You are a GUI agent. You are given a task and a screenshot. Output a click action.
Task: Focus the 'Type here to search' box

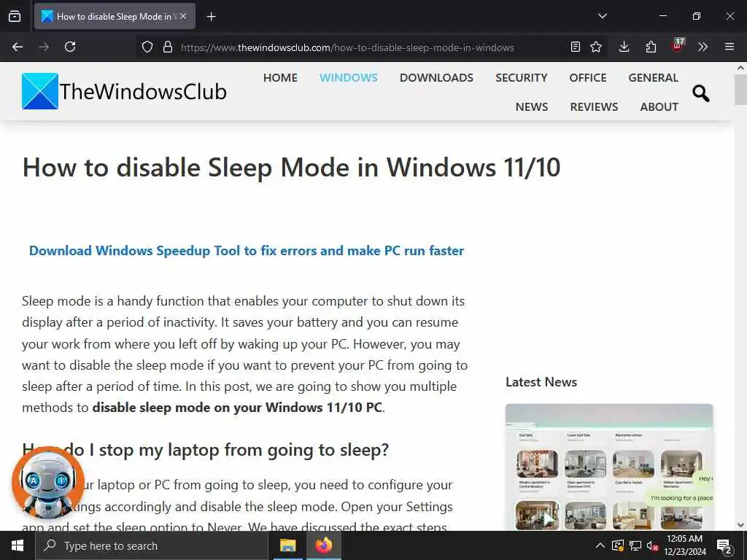point(152,545)
